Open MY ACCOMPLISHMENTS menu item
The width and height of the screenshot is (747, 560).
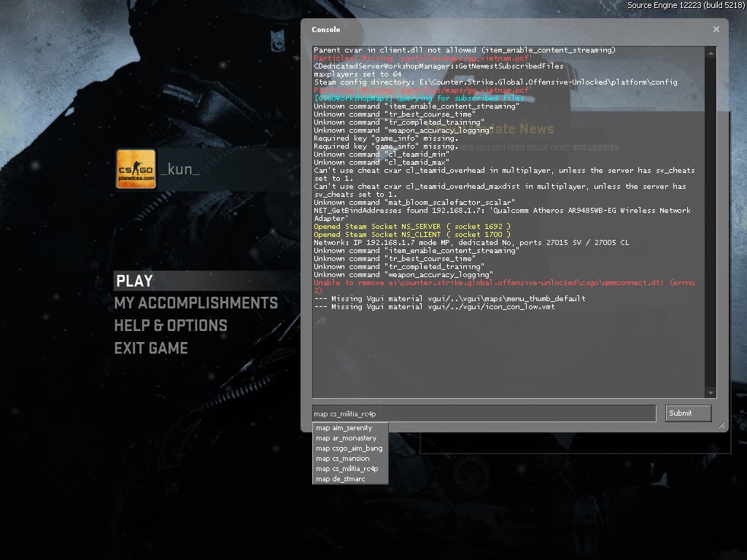196,303
